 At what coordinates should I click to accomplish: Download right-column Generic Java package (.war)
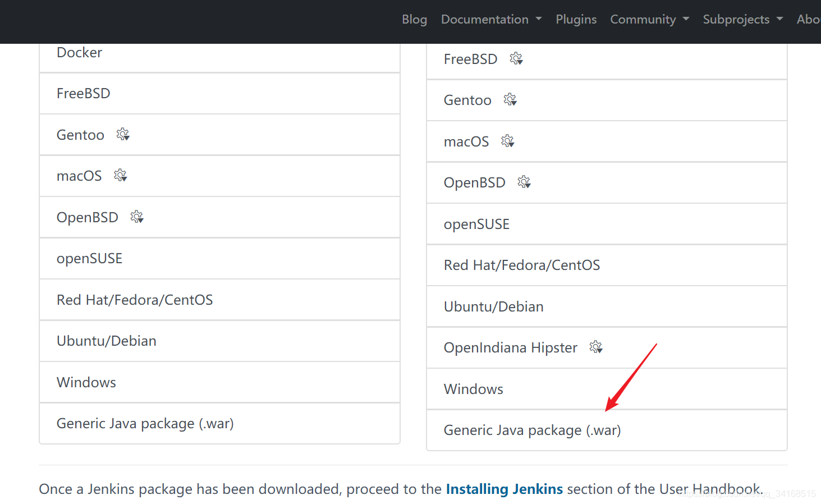pyautogui.click(x=607, y=430)
